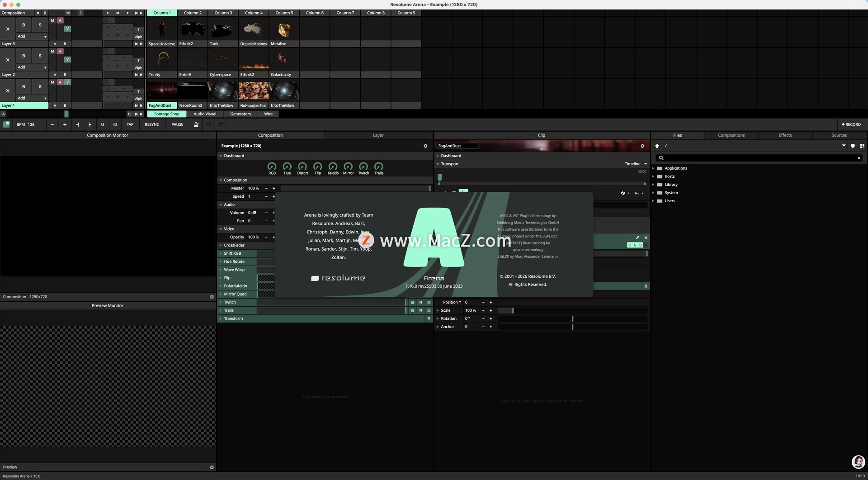Click the Distort dashboard knob

tap(302, 166)
